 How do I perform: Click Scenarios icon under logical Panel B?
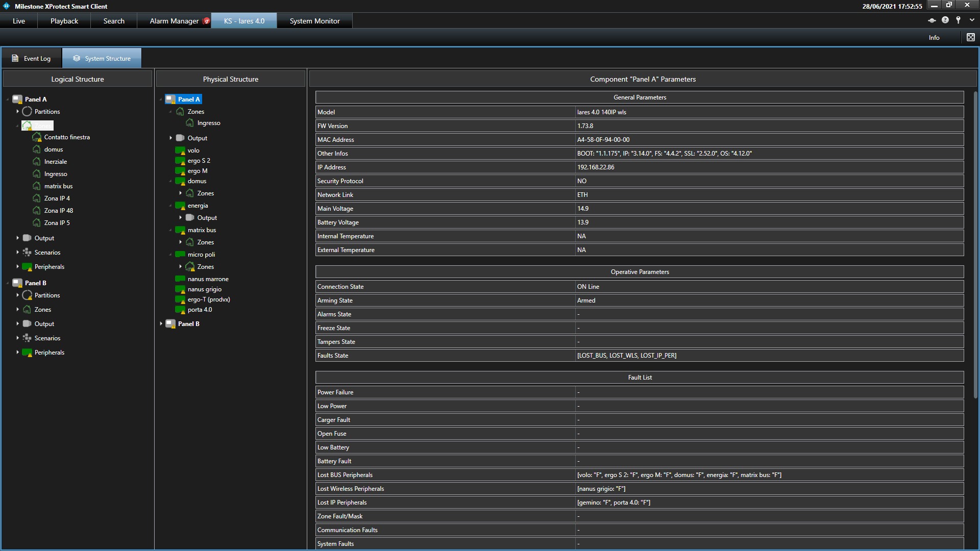27,338
